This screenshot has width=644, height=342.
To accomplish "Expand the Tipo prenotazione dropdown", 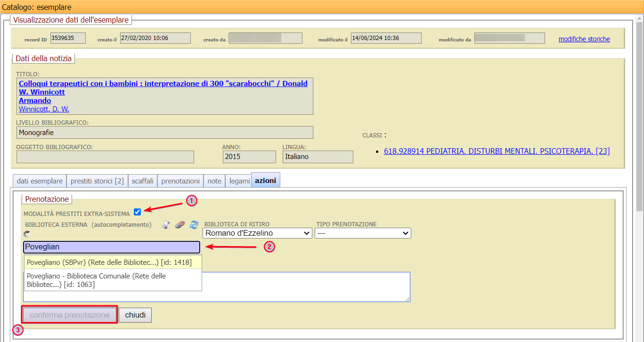I will coord(363,233).
